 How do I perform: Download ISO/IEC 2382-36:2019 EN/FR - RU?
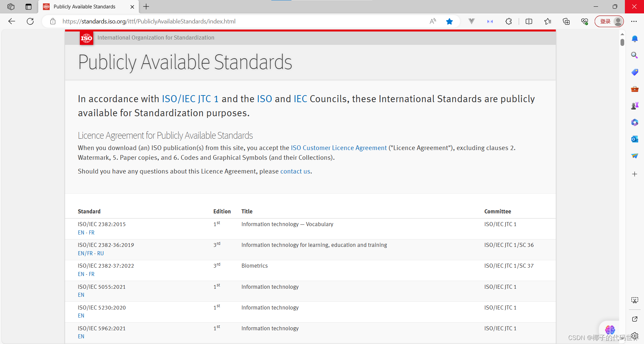point(91,253)
